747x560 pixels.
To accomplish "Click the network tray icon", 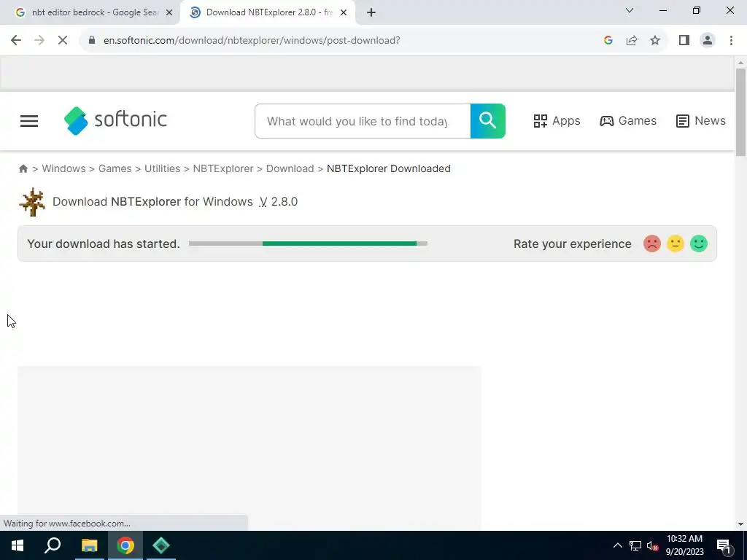I will [635, 545].
